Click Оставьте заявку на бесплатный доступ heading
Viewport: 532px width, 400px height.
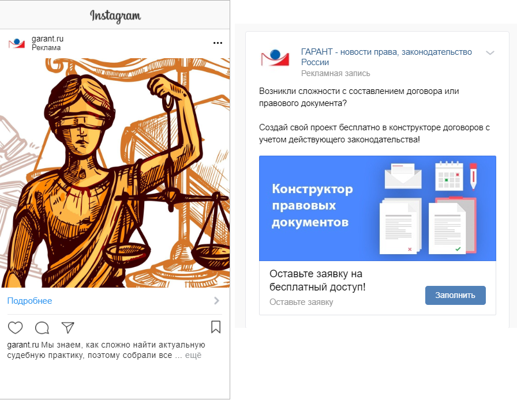click(x=317, y=280)
